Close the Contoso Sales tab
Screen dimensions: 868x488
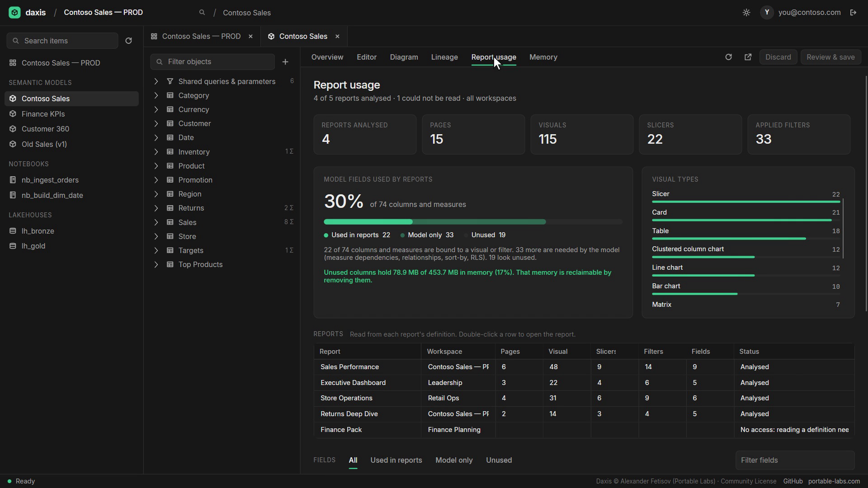coord(337,36)
